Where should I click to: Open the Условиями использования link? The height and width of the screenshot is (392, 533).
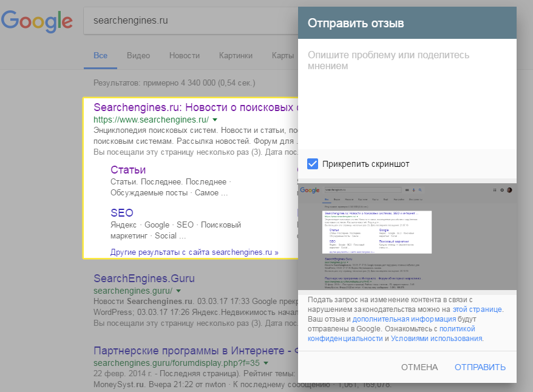click(x=436, y=339)
